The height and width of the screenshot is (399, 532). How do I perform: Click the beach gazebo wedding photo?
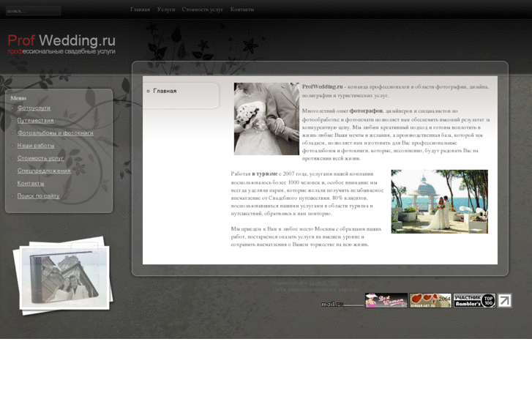439,202
